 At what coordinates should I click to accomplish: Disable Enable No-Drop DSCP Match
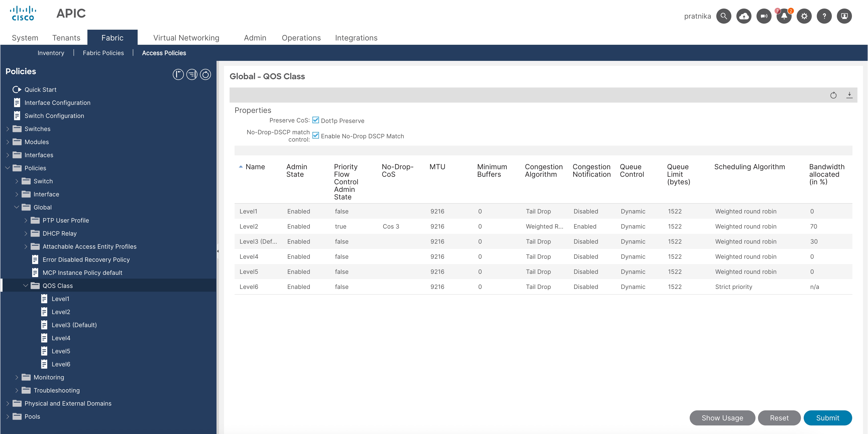point(315,136)
